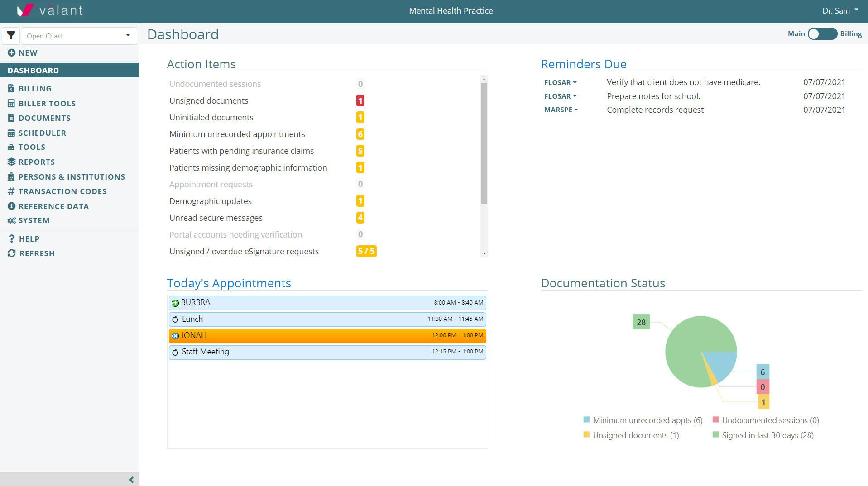Screen dimensions: 868x486
Task: Click the green plus icon beside BURBRA
Action: click(175, 302)
